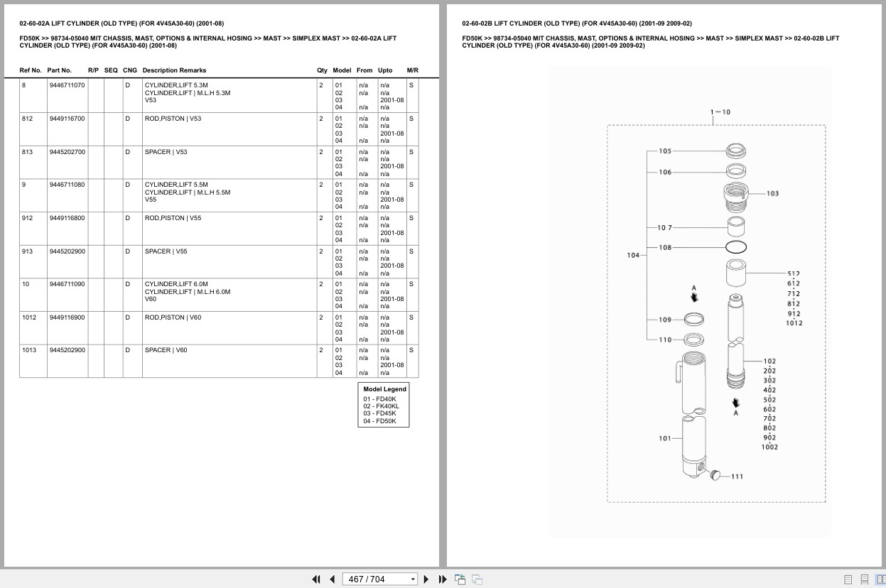Click callout 110 in the diagram
Viewport: 886px width, 588px height.
click(665, 339)
